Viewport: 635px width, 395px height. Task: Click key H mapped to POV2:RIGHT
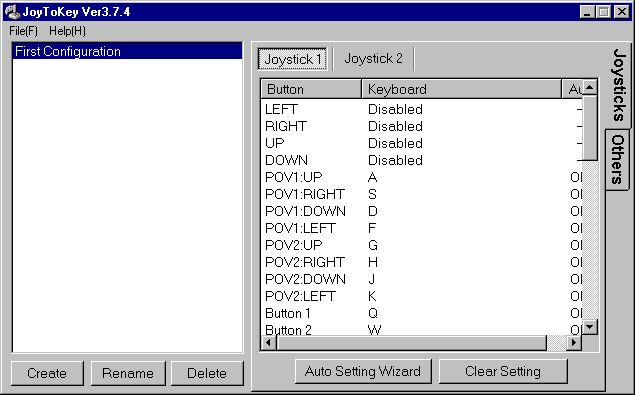373,263
